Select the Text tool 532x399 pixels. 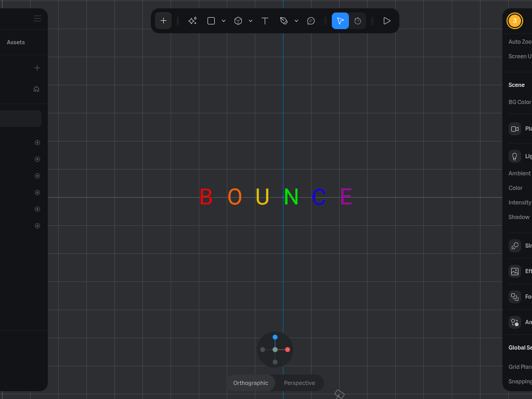(x=265, y=21)
